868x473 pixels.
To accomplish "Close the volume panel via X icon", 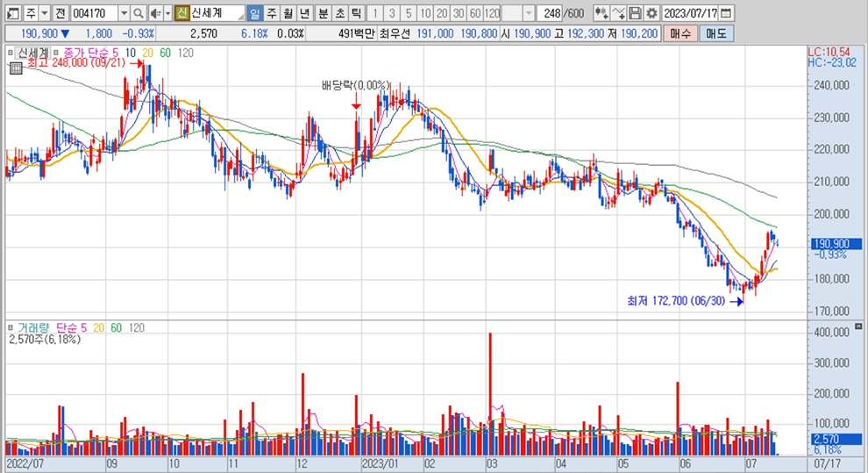I will tap(858, 326).
